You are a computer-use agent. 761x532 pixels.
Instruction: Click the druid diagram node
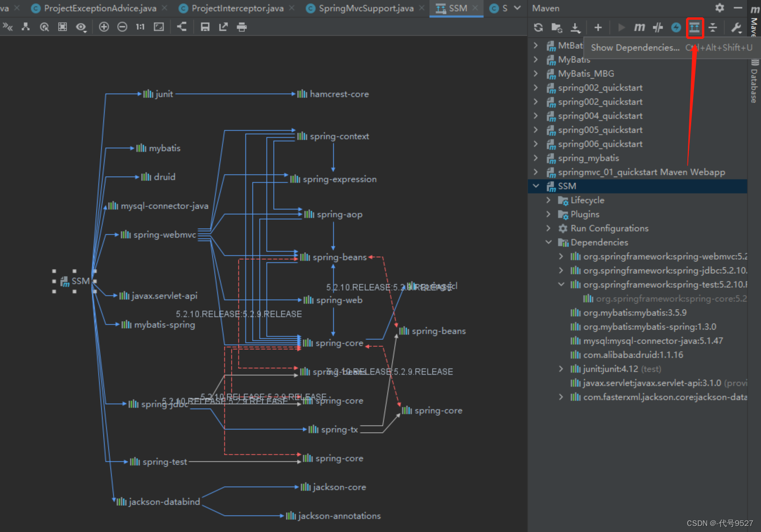tap(158, 177)
